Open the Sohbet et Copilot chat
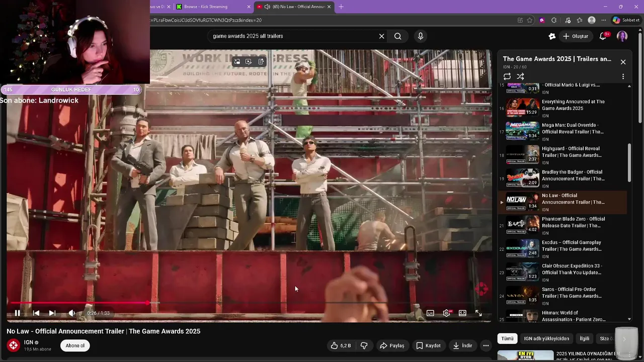 (626, 20)
